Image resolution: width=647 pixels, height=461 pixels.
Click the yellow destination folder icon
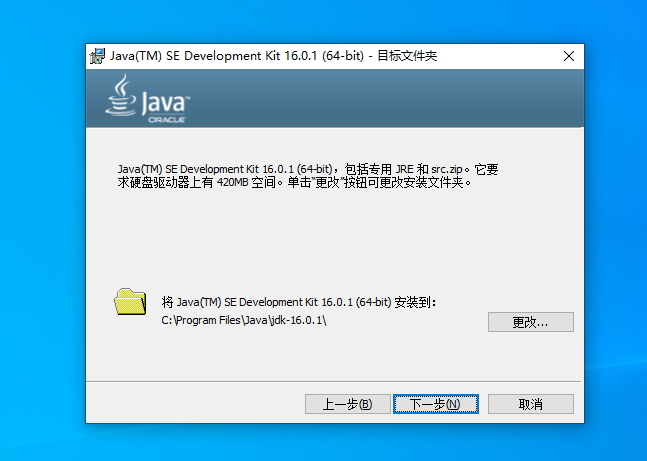click(x=130, y=302)
